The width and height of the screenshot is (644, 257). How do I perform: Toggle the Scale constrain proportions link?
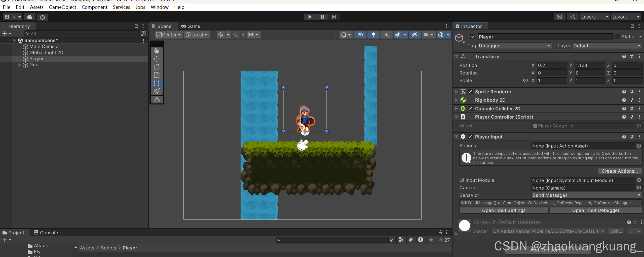525,80
